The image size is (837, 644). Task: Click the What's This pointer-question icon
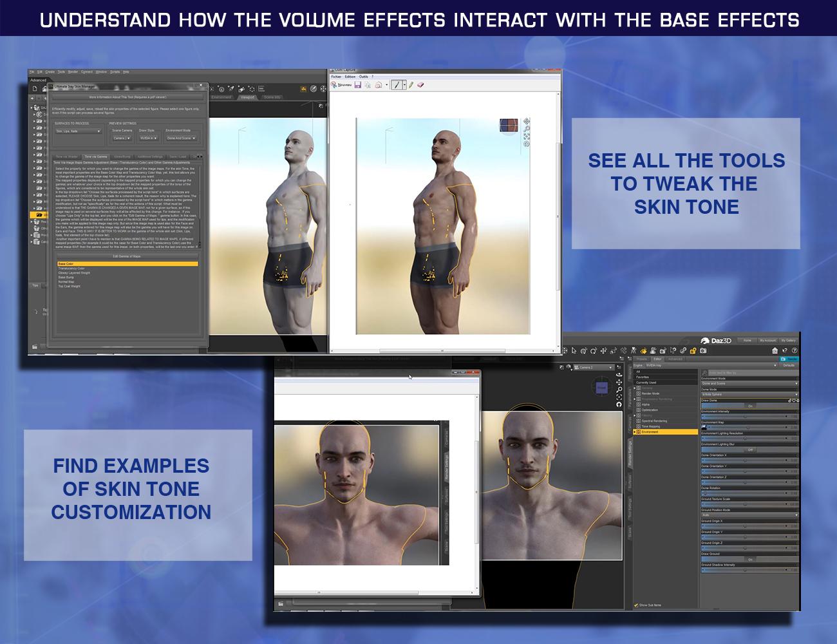click(785, 350)
